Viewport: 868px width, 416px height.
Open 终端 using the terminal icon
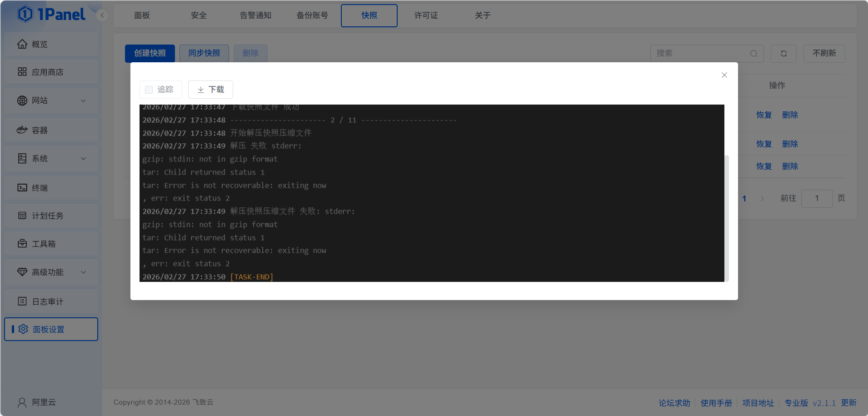(x=22, y=188)
